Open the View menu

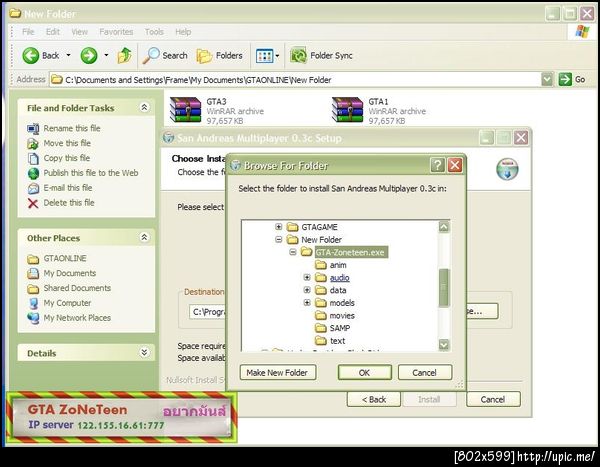[x=79, y=32]
